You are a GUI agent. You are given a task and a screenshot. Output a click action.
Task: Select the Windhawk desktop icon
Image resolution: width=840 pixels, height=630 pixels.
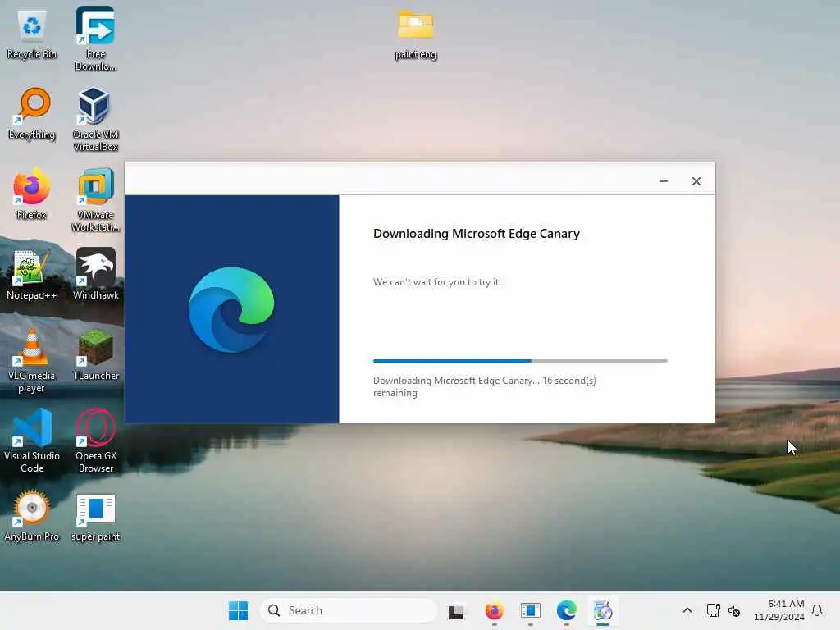click(x=95, y=274)
